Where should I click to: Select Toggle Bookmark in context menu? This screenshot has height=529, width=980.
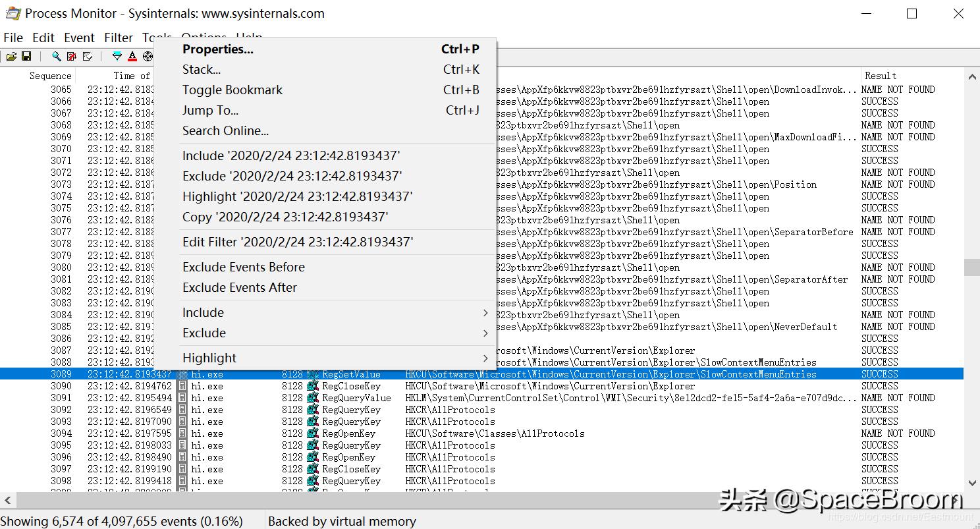325,90
